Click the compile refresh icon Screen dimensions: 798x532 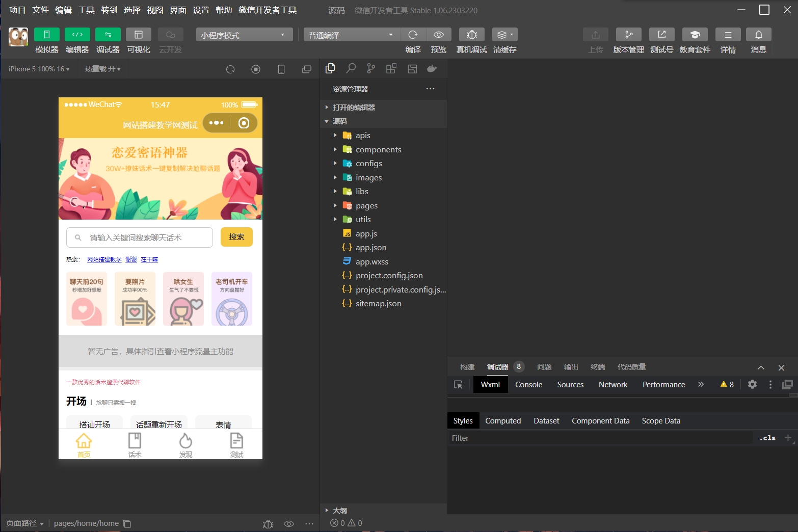pyautogui.click(x=413, y=35)
